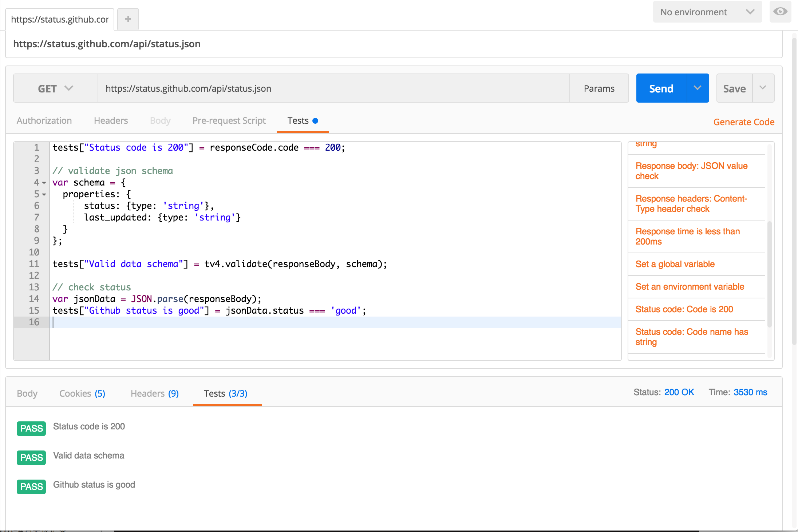
Task: Switch to the Pre-request Script tab
Action: [x=229, y=121]
